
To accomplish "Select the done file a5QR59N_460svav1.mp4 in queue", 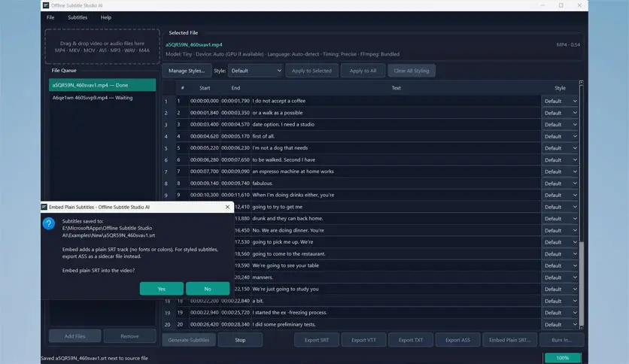I will coord(102,85).
